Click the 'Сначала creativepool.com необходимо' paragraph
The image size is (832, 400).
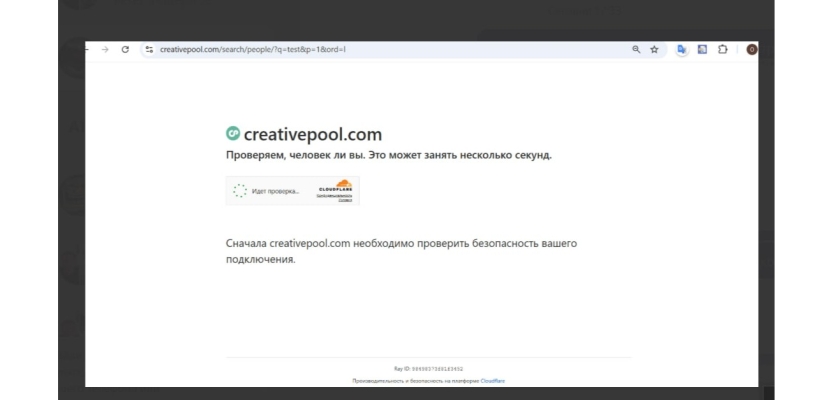coord(401,251)
